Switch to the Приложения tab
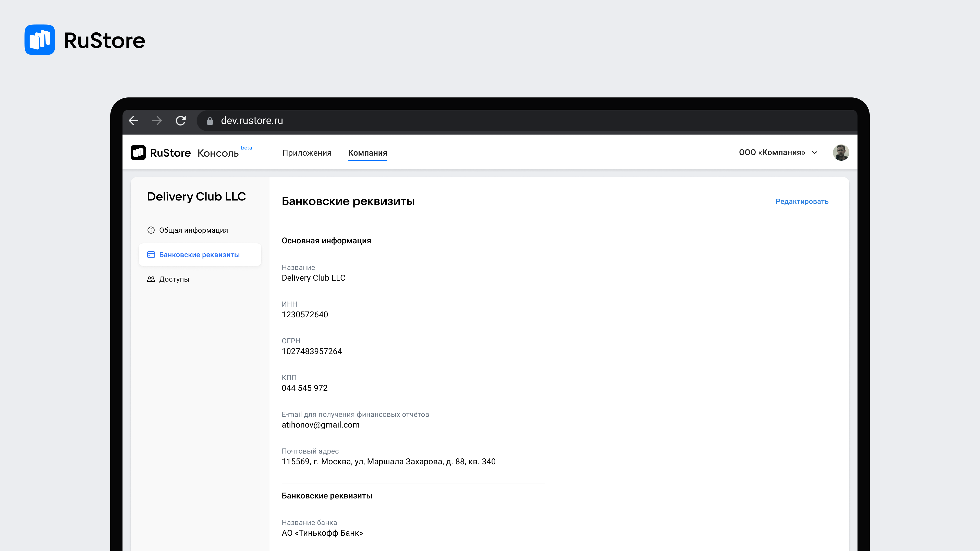This screenshot has height=551, width=980. click(307, 153)
